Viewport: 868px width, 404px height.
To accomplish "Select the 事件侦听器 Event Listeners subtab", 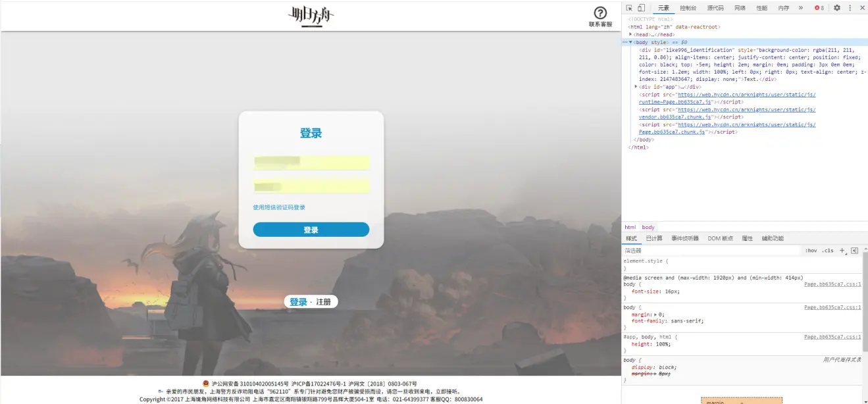I will click(x=685, y=238).
